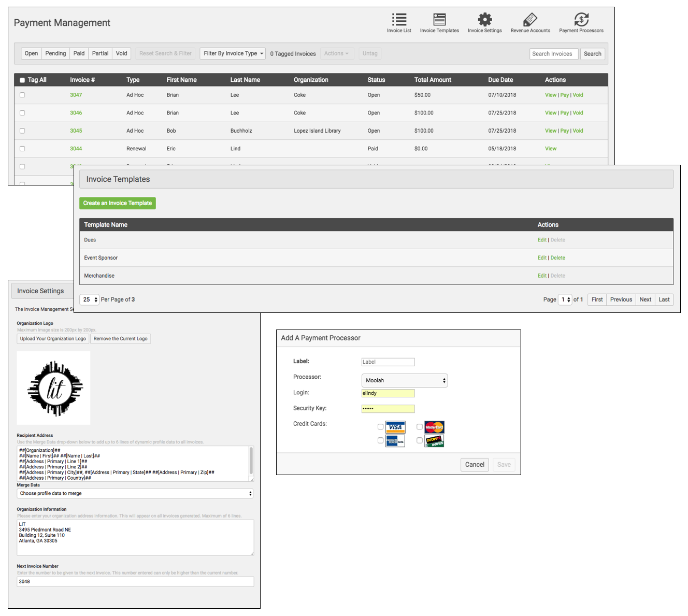Open the Actions dropdown
Viewport: 688px width, 616px height.
[x=337, y=53]
